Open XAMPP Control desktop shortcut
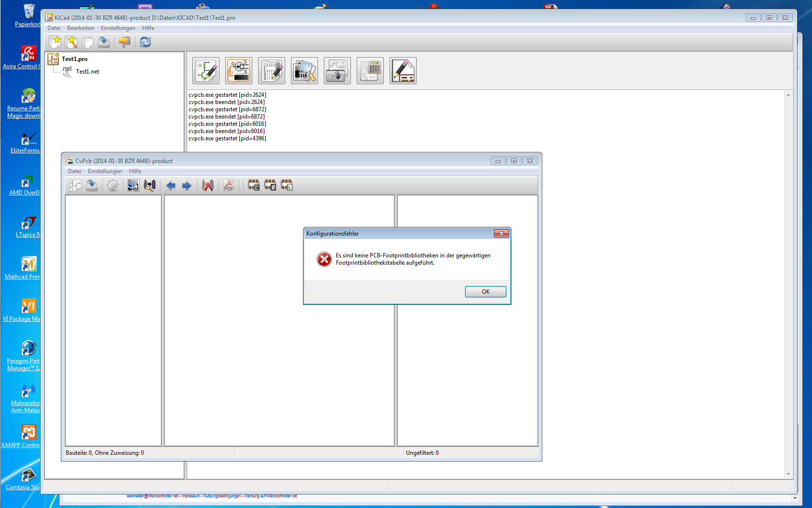Screen dimensions: 812x508 point(21,436)
